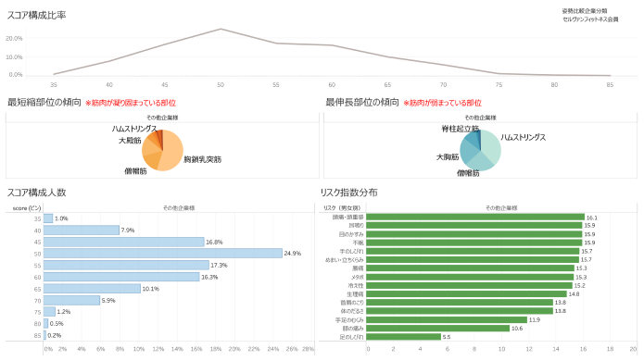Click the top green risk bar valued 16.1

coord(475,217)
